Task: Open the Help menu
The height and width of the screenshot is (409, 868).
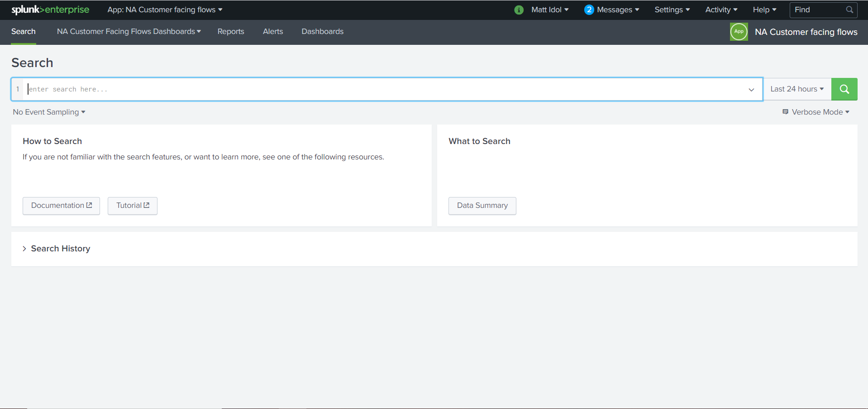Action: [764, 10]
